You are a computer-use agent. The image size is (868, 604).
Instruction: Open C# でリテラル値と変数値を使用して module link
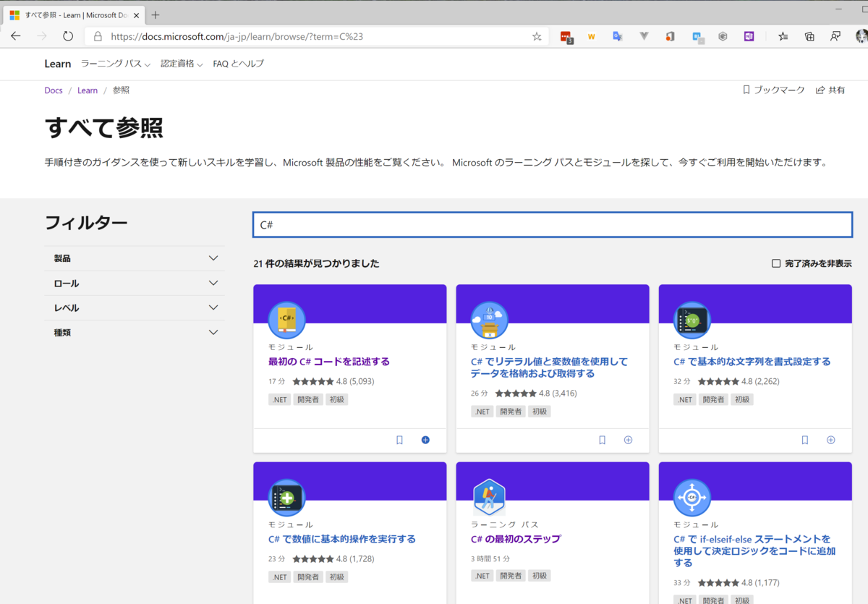pyautogui.click(x=549, y=367)
